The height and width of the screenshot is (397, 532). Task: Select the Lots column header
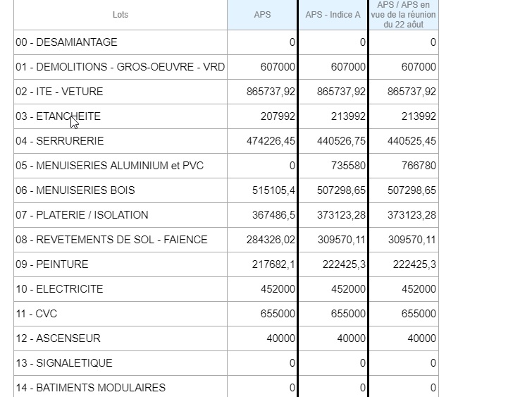click(x=120, y=15)
